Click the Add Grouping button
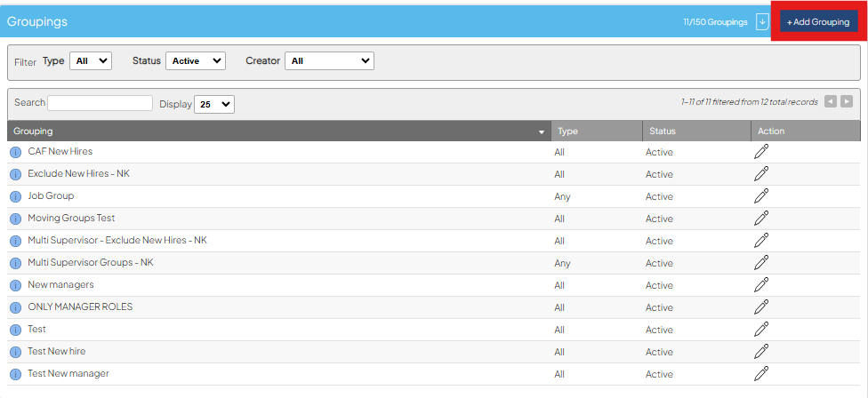868x398 pixels. [x=818, y=22]
